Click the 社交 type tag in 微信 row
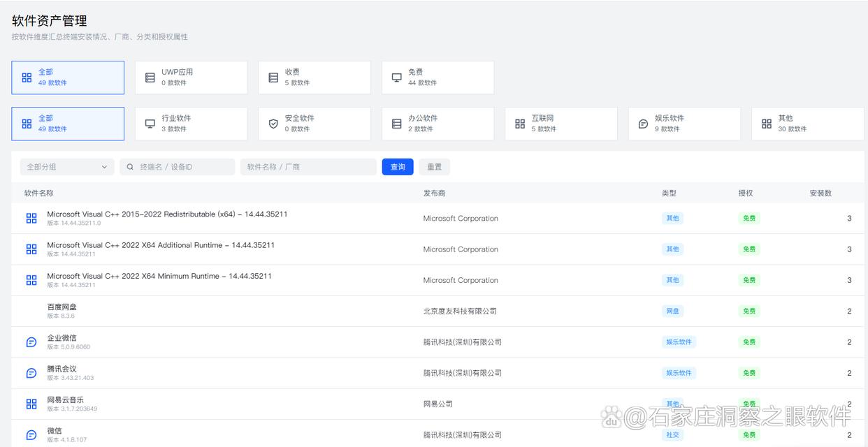This screenshot has width=868, height=447. click(672, 434)
